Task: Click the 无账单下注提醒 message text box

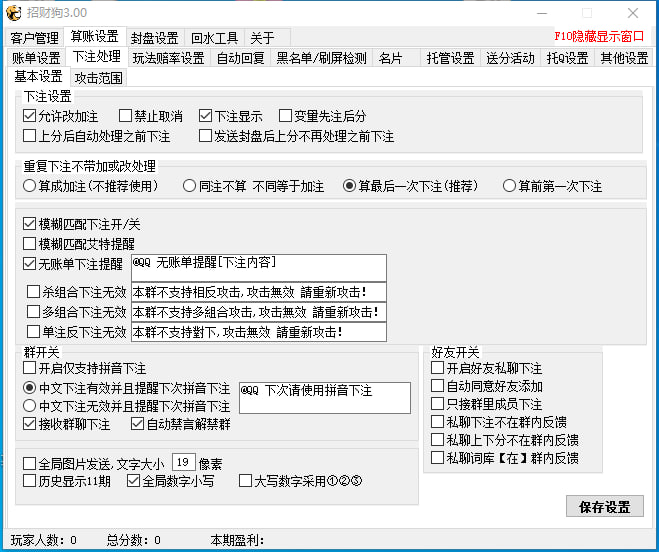Action: click(257, 267)
